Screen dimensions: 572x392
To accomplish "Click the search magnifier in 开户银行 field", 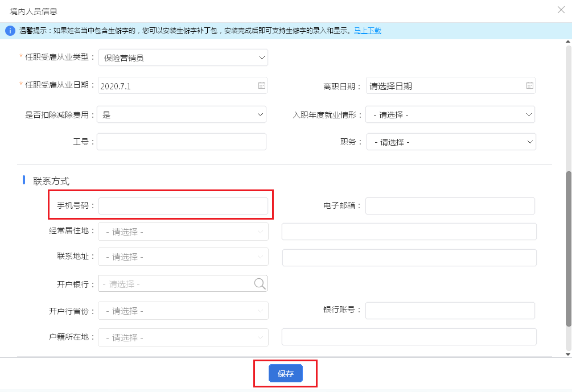I will point(260,283).
